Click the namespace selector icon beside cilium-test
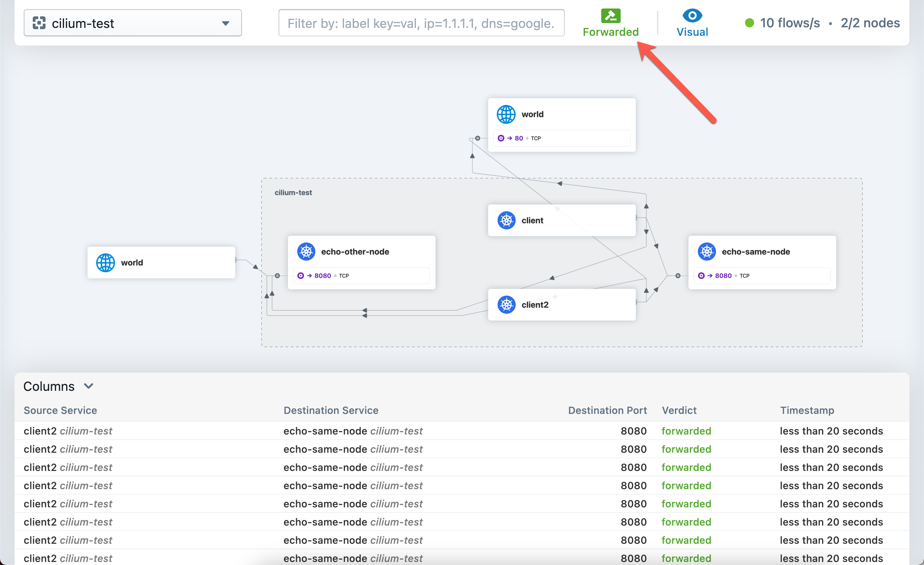924x565 pixels. pos(39,23)
